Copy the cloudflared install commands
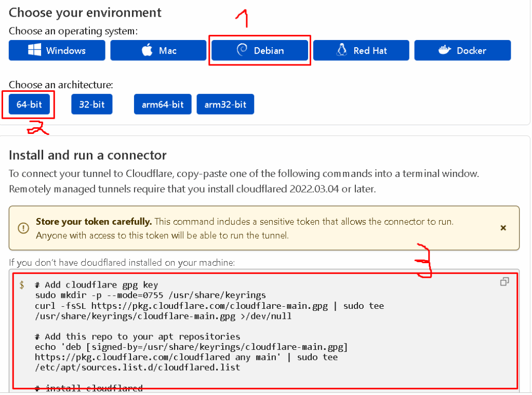Viewport: 532px width, 395px height. [x=504, y=282]
